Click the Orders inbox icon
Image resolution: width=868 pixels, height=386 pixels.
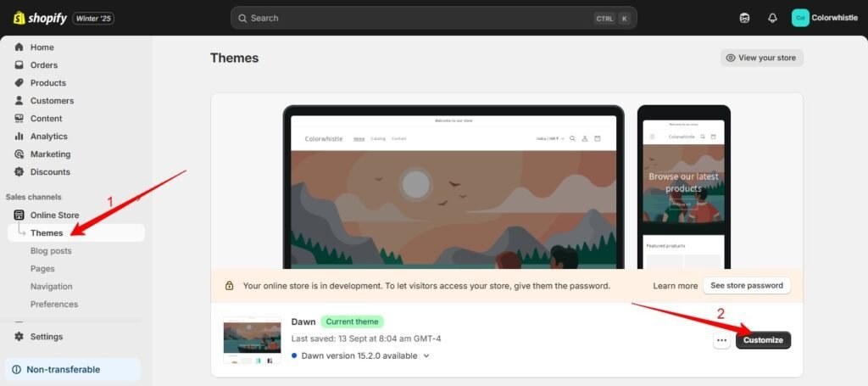19,64
